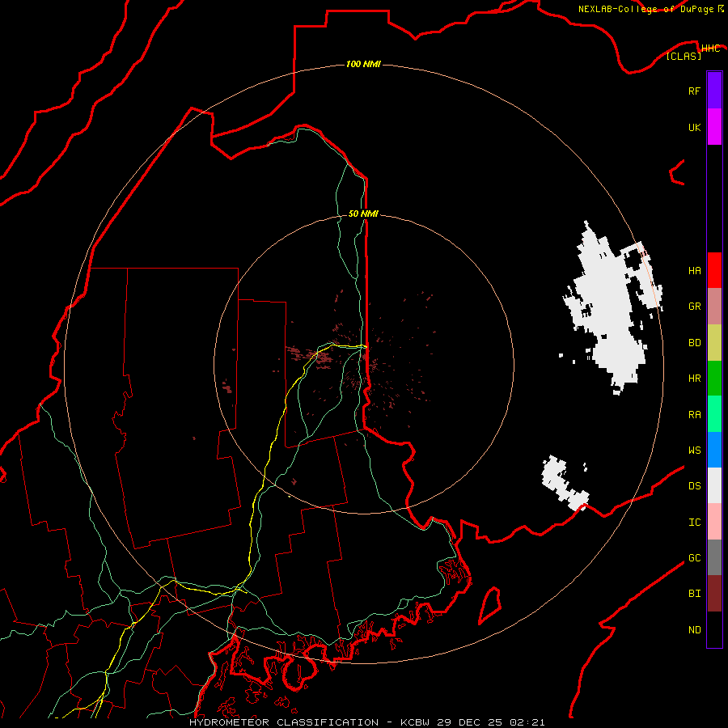Click the 29 DEC 25 02:21 timestamp
The width and height of the screenshot is (728, 728).
click(491, 722)
